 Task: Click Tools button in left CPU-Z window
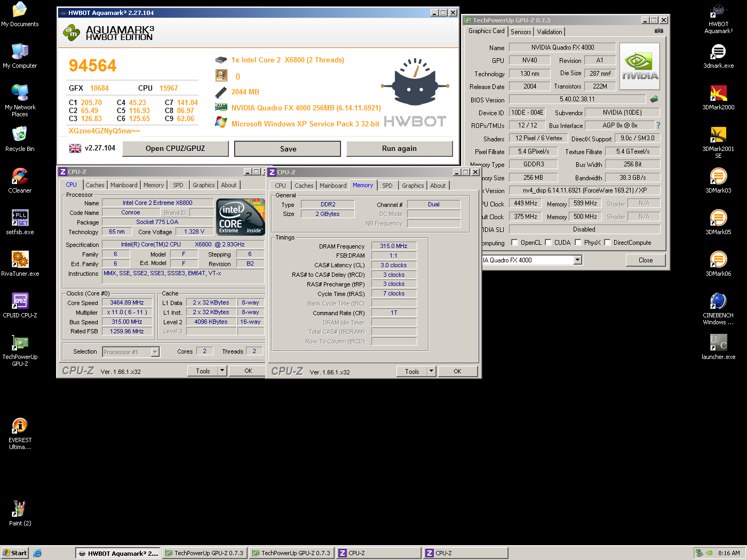tap(203, 371)
